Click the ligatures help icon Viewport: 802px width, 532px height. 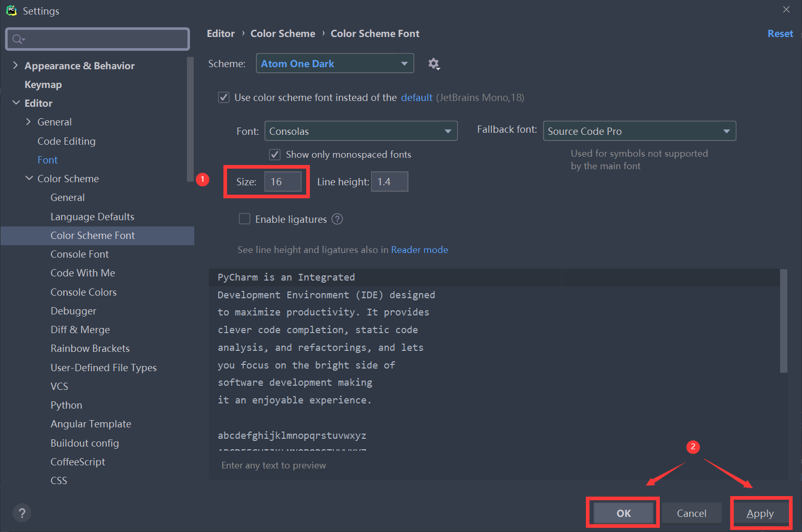pyautogui.click(x=337, y=219)
